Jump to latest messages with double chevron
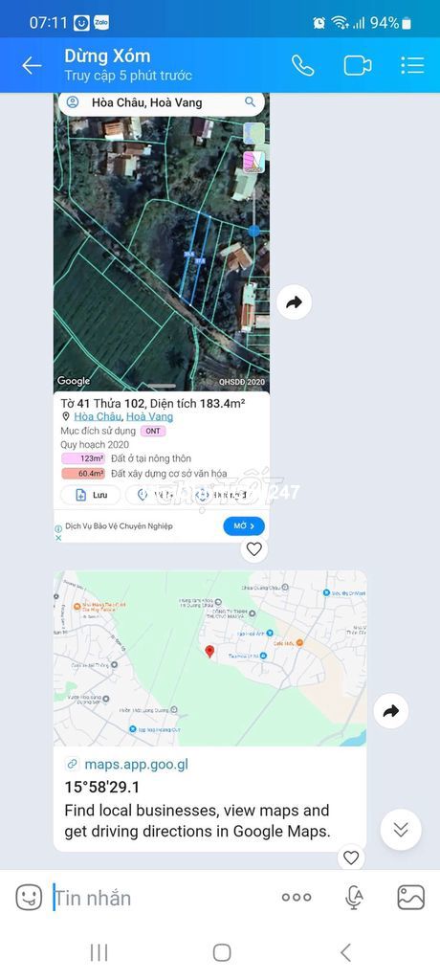440x980 pixels. (401, 830)
